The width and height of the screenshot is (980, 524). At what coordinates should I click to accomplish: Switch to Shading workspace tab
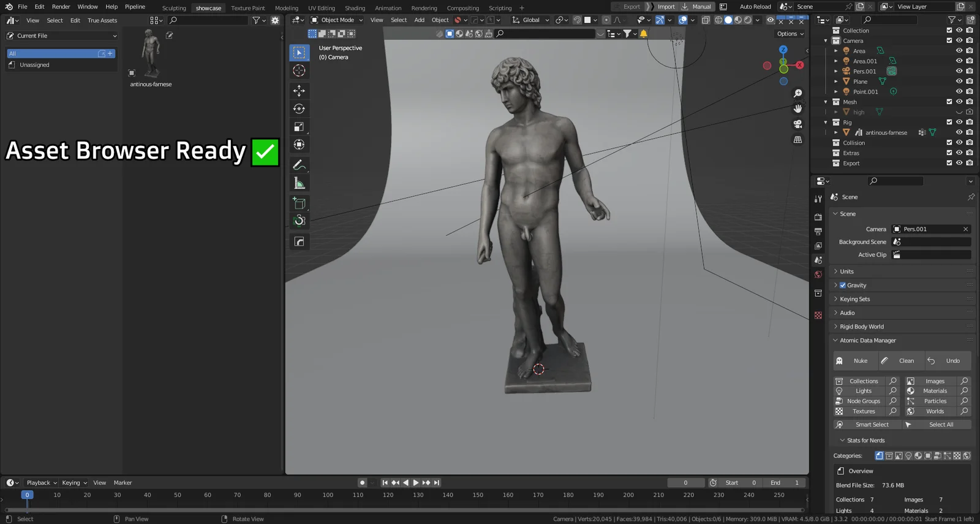[x=355, y=8]
